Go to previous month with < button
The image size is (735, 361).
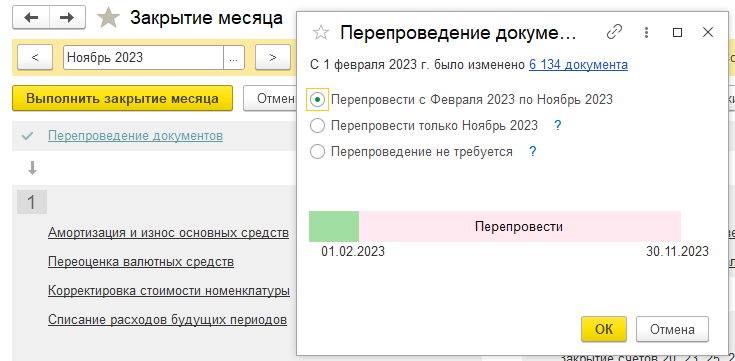pyautogui.click(x=35, y=58)
